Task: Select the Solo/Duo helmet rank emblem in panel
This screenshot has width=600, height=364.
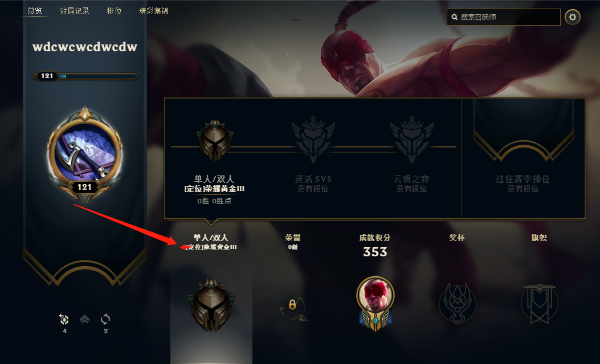Action: click(x=215, y=140)
